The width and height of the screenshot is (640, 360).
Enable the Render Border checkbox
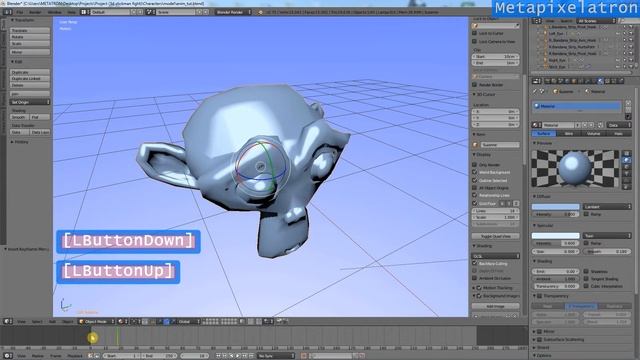pos(474,84)
